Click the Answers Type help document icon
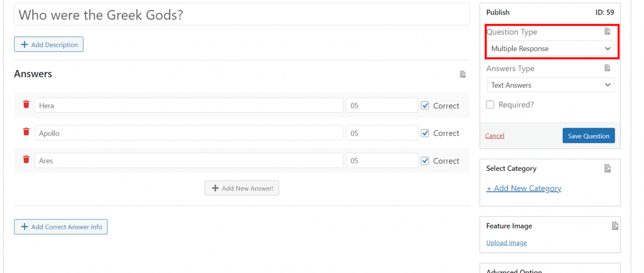 click(x=607, y=68)
